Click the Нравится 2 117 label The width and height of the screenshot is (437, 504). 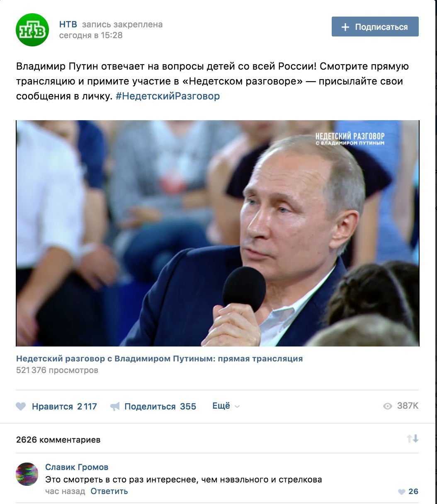click(64, 407)
